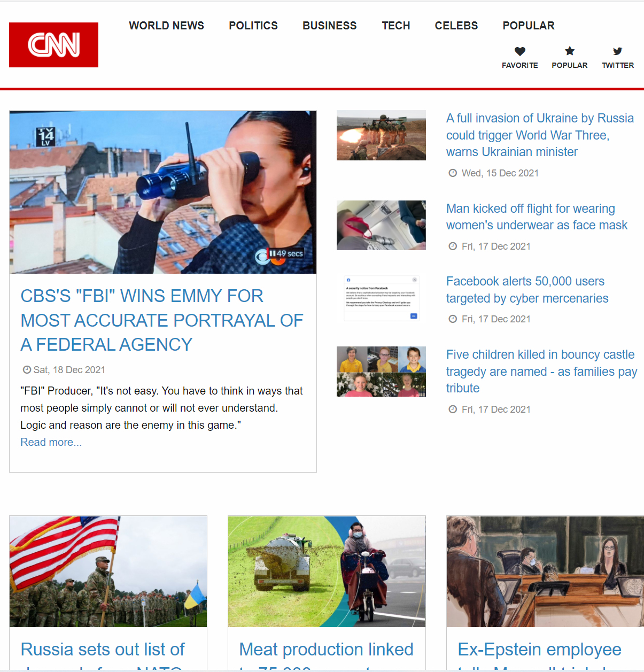This screenshot has height=672, width=644.
Task: Open the Ukraine invasion World War Three article
Action: click(540, 135)
